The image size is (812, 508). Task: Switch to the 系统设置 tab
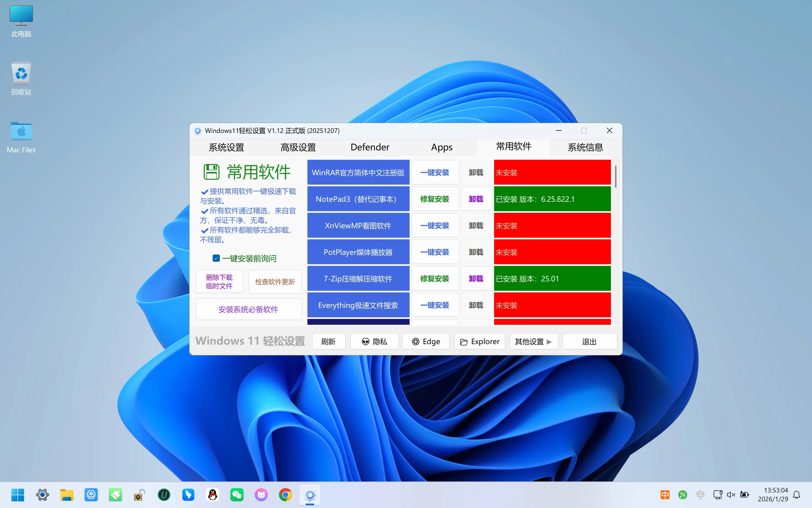[226, 147]
